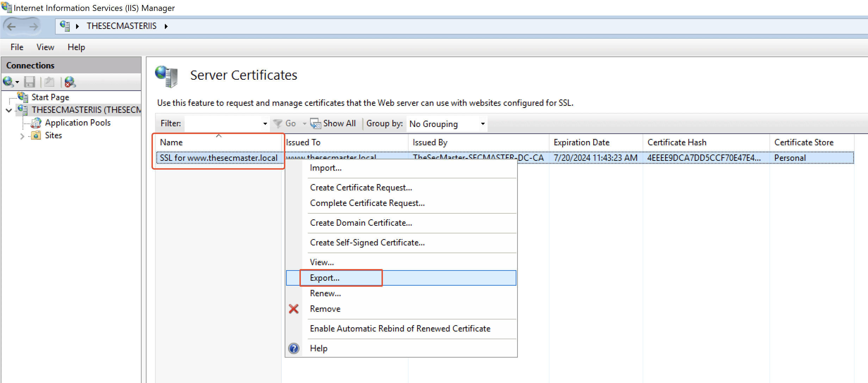Click the Sites folder icon

pos(36,135)
